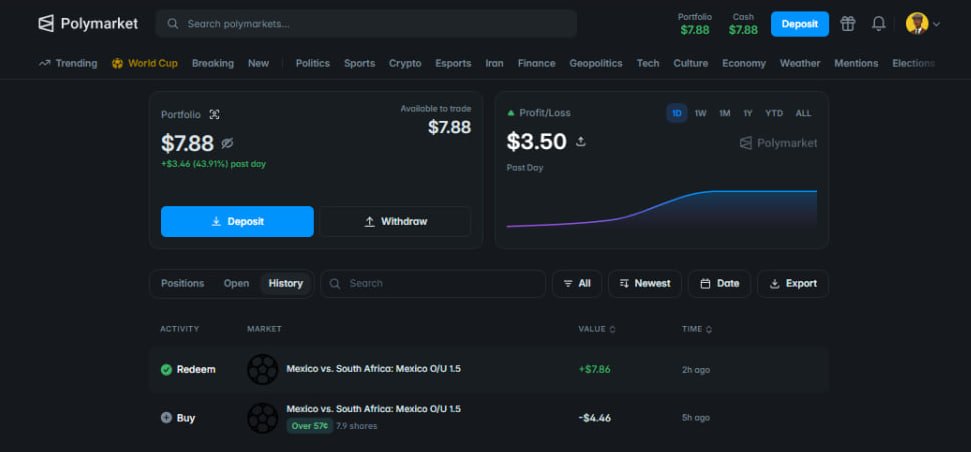The width and height of the screenshot is (971, 452).
Task: Open the Buy row market title
Action: (x=373, y=409)
